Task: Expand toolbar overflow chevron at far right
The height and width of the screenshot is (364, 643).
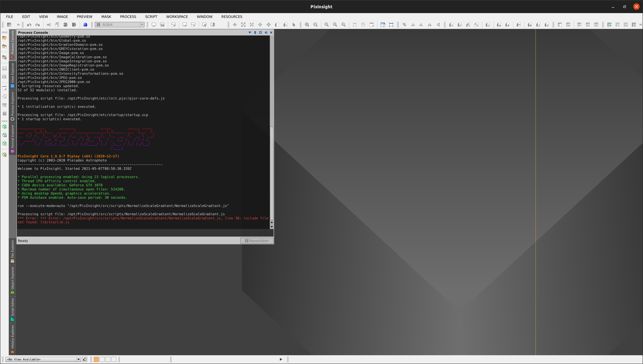Action: (x=640, y=24)
